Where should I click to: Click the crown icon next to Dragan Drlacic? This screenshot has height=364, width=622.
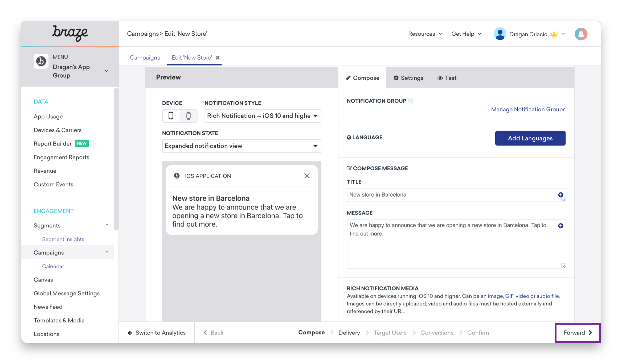coord(554,34)
